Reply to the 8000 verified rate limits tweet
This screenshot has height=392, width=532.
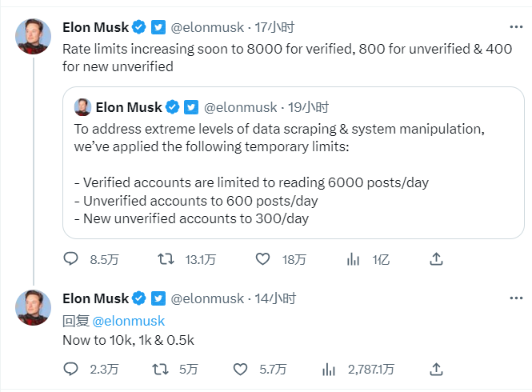(70, 259)
